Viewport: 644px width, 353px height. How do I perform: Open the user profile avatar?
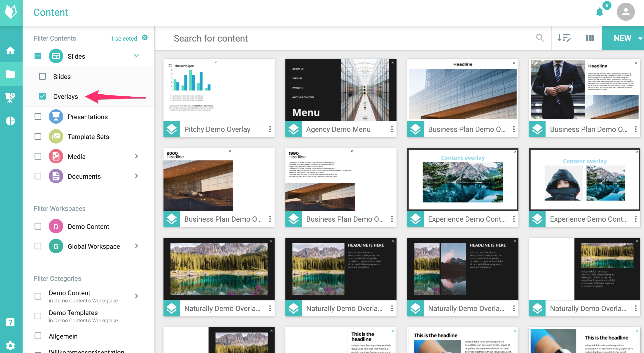[x=626, y=12]
